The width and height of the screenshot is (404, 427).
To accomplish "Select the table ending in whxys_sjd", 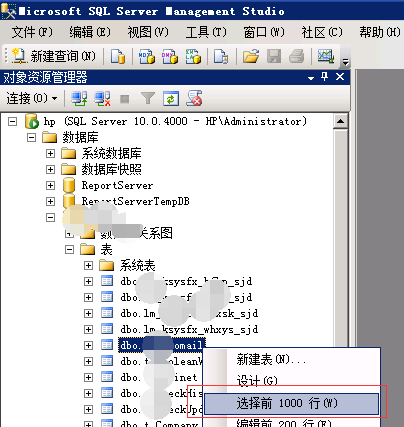I will [x=189, y=329].
